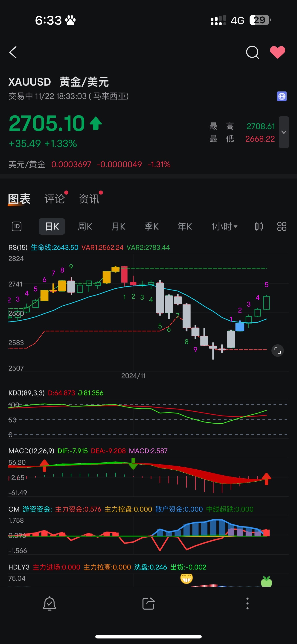
Task: Tap the 美元/黄金 inverse rate row
Action: coord(90,164)
